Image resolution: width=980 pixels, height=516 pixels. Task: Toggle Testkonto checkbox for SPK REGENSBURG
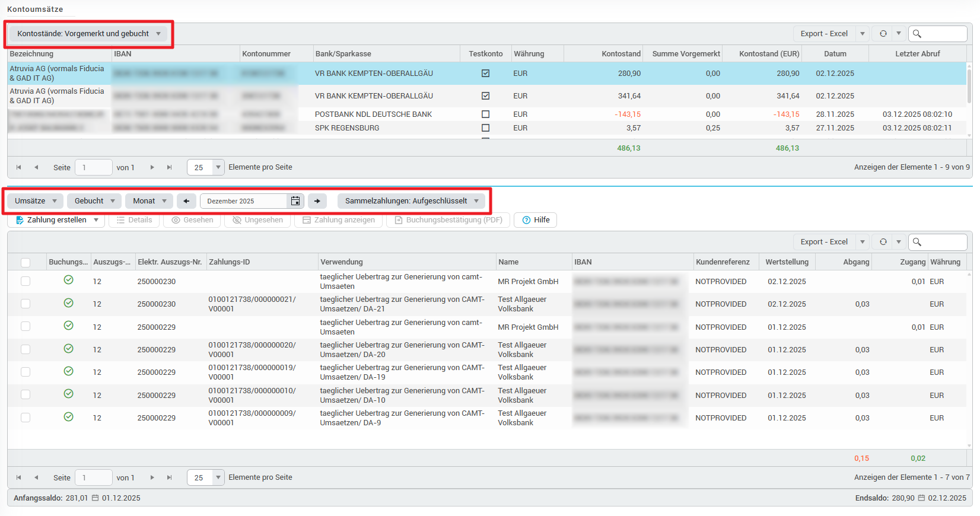pos(485,128)
